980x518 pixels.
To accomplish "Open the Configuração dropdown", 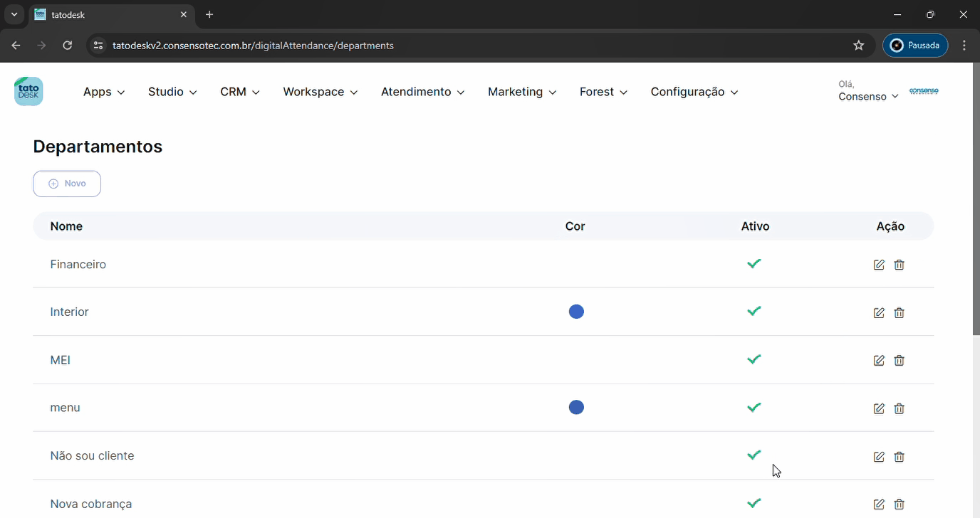I will pyautogui.click(x=694, y=92).
